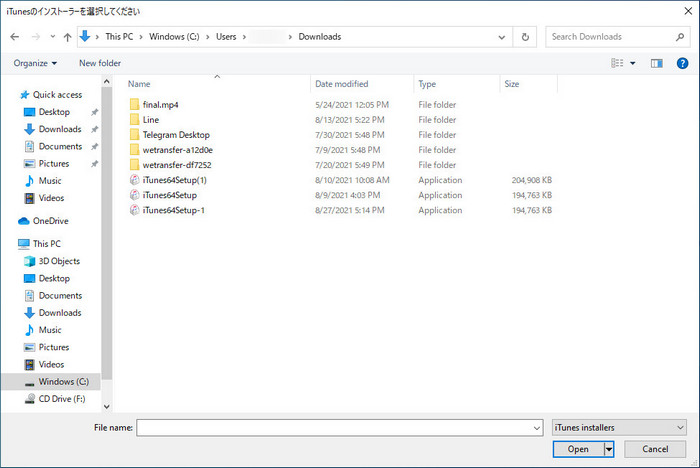Open Help with the question icon
Viewport: 700px width, 468px height.
pos(682,63)
